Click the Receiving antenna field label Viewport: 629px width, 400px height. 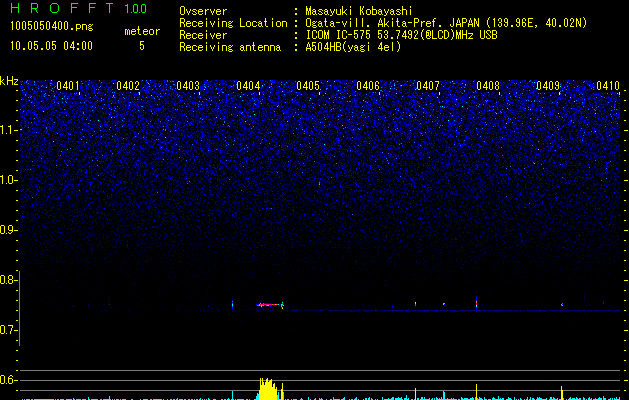point(230,47)
